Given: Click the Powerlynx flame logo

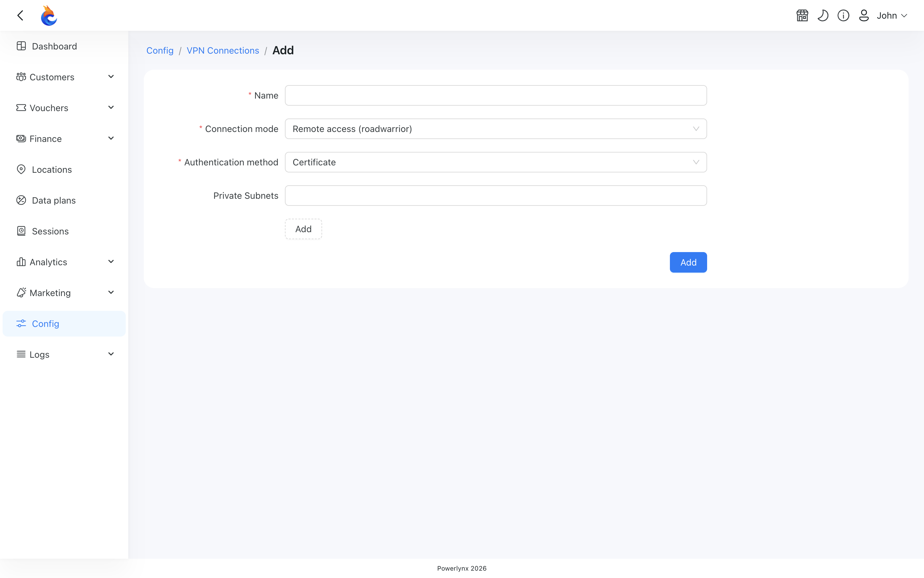Looking at the screenshot, I should 49,15.
